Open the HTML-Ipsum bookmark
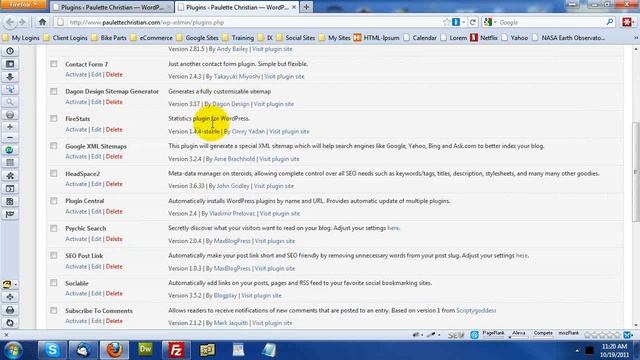Viewport: 640px width, 360px height. (376, 38)
